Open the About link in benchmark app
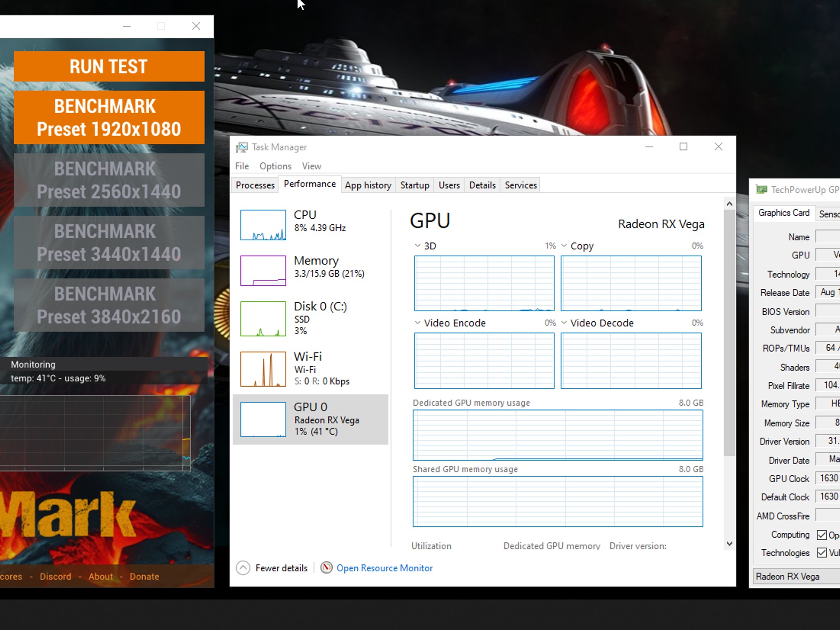Screen dimensions: 840x630 pyautogui.click(x=100, y=576)
